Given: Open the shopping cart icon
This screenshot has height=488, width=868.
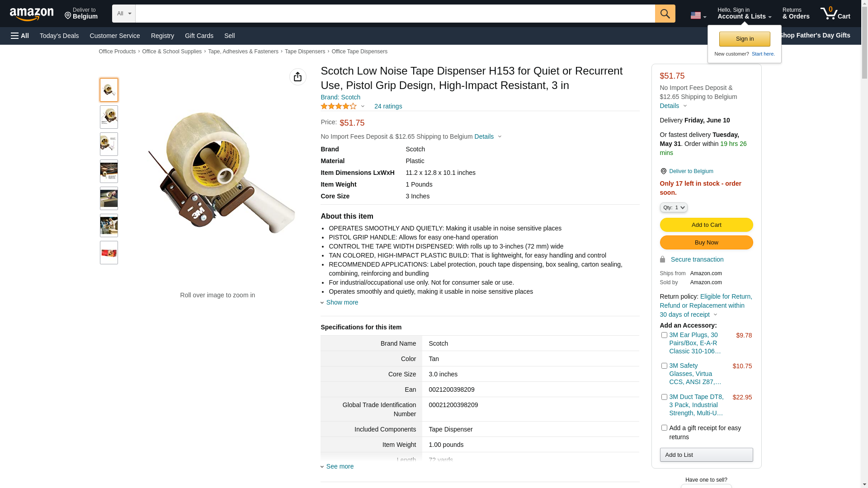Looking at the screenshot, I should (x=835, y=14).
